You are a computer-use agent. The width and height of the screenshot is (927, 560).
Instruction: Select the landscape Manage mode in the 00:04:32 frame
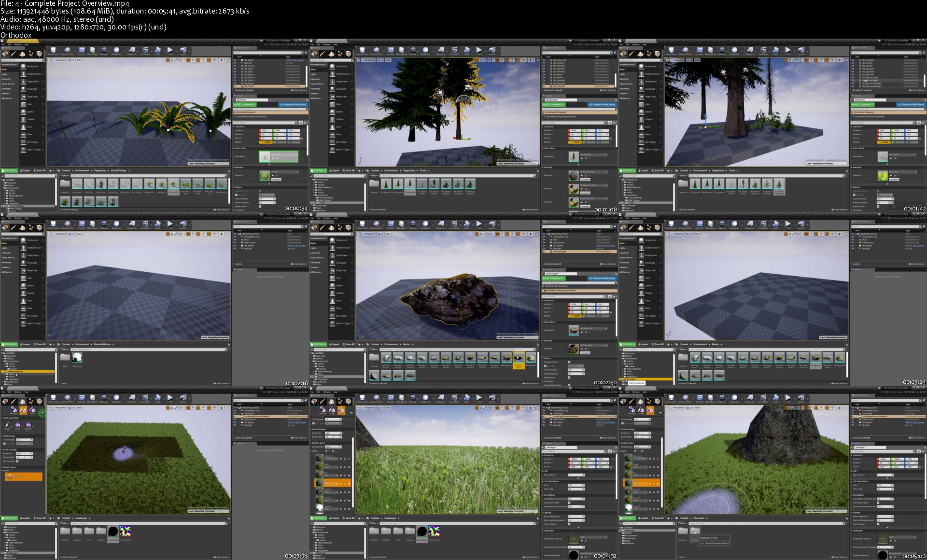pyautogui.click(x=323, y=410)
